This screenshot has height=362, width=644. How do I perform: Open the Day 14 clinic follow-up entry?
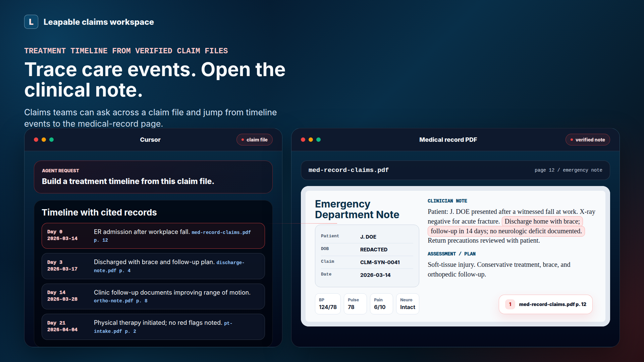(x=153, y=296)
